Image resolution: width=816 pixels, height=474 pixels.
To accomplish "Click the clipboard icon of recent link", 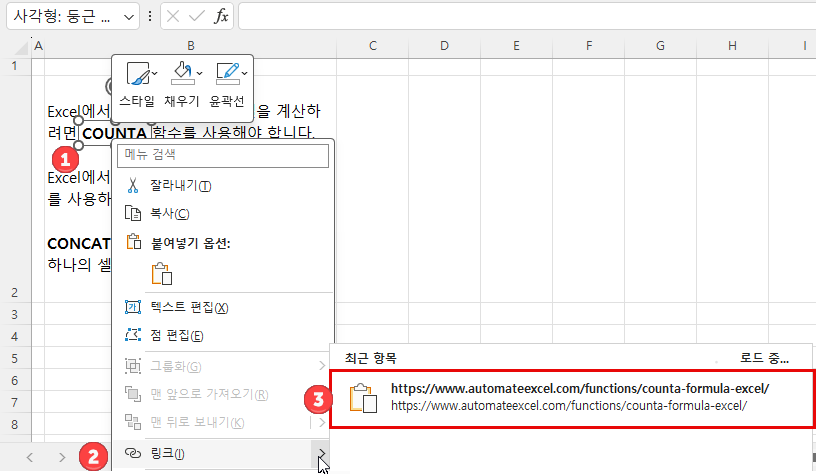I will coord(363,399).
